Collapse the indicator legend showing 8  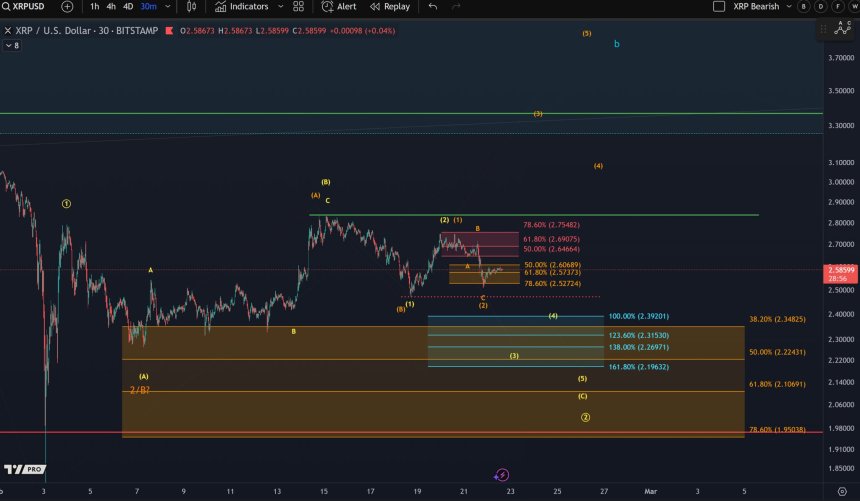pos(12,45)
